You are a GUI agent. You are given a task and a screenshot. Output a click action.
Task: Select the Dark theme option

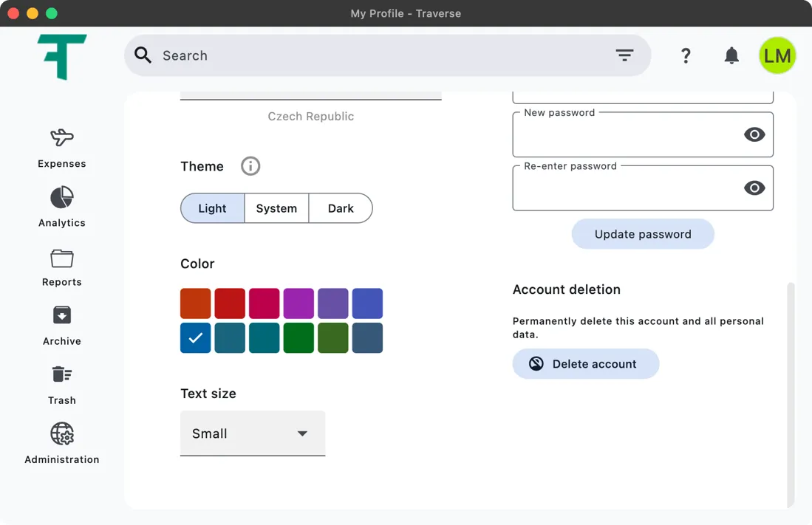[x=341, y=208]
